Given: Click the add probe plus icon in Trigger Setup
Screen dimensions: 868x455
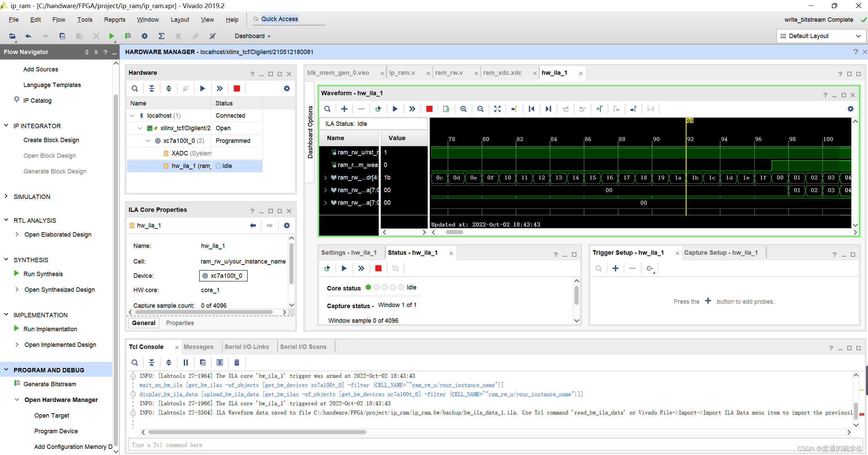Looking at the screenshot, I should pos(616,268).
